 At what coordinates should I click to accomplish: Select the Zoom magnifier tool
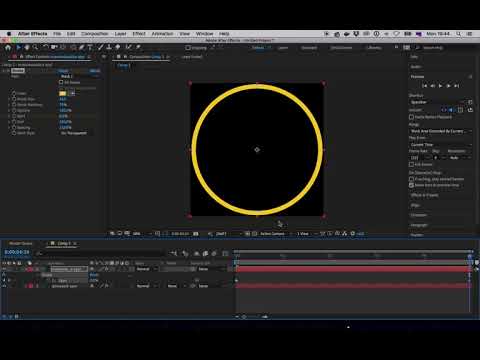pos(35,48)
